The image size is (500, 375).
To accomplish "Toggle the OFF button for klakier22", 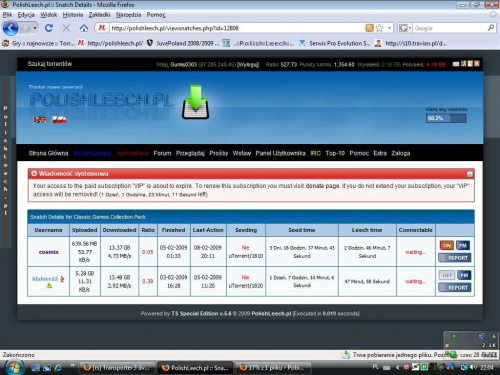I will click(x=447, y=275).
